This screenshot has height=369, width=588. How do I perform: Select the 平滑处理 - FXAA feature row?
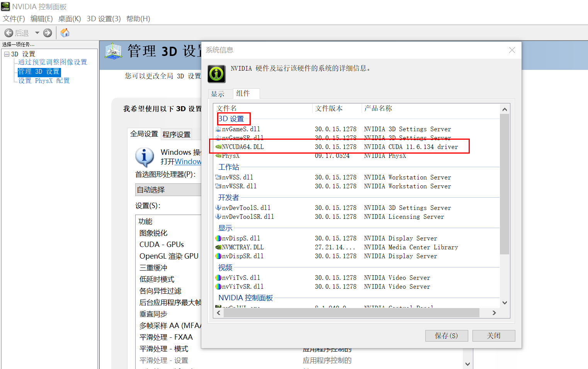coord(166,337)
